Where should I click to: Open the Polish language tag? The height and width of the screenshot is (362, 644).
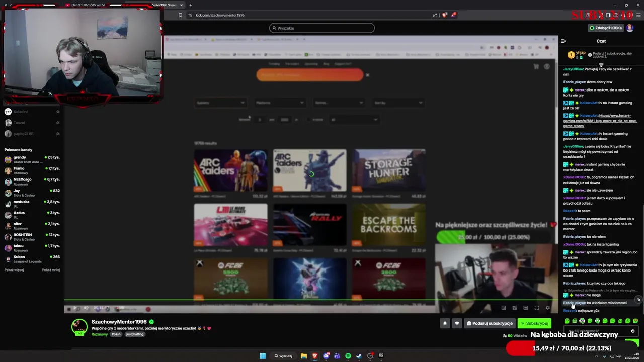(116, 334)
